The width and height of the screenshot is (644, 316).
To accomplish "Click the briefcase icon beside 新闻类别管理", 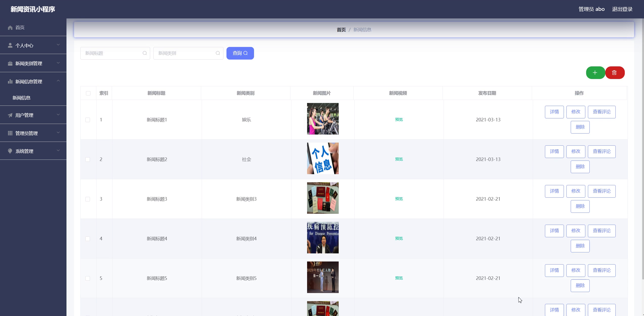I will point(10,63).
